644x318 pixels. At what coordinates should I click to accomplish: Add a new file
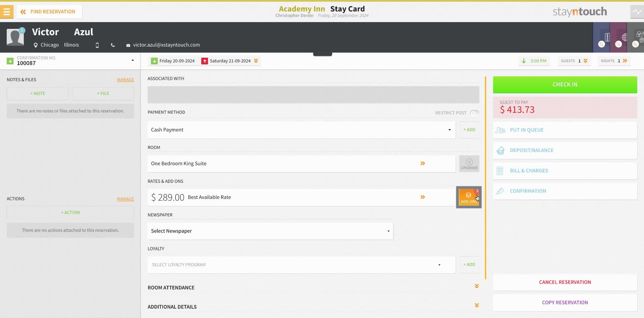(103, 94)
